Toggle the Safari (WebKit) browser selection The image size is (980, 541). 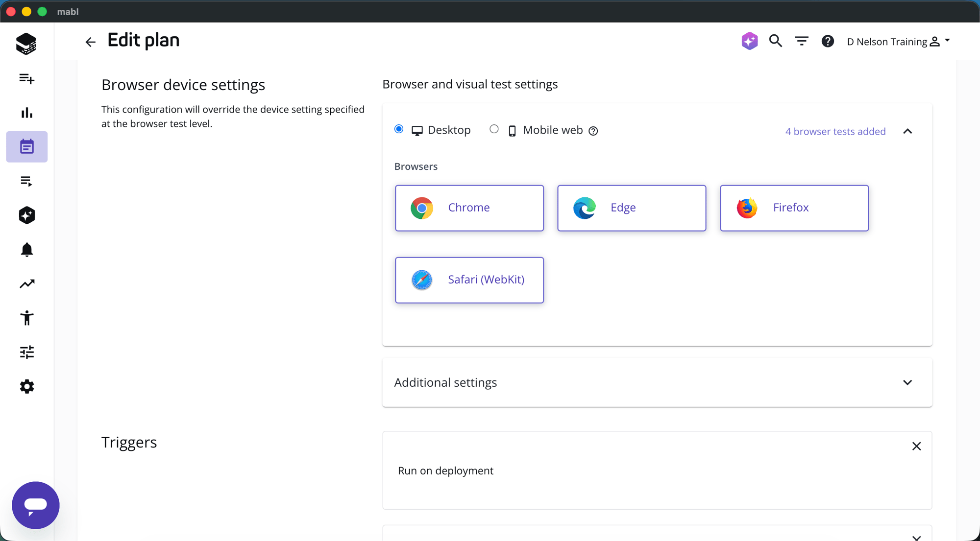pyautogui.click(x=469, y=280)
